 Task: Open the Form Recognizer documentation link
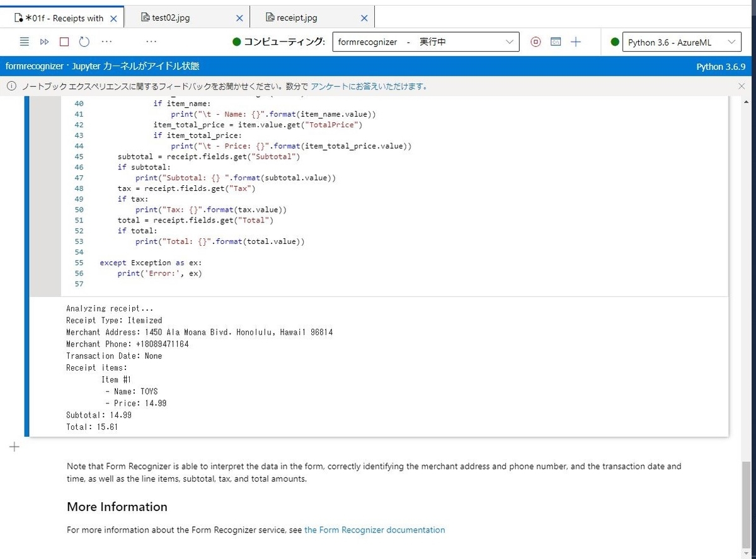pos(375,530)
